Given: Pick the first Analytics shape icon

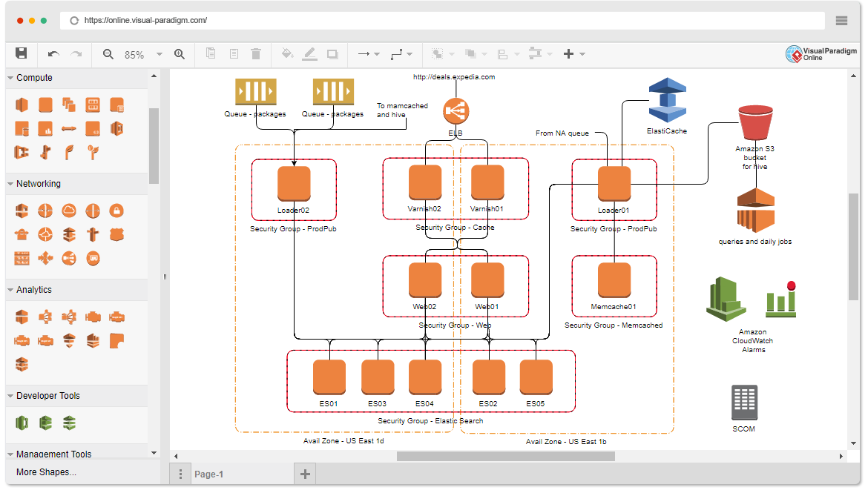Looking at the screenshot, I should (x=22, y=317).
